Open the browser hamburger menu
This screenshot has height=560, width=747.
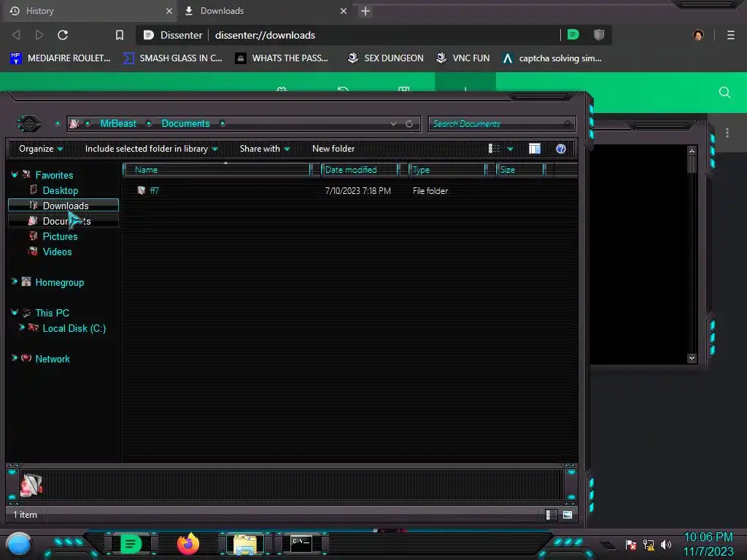(x=731, y=35)
